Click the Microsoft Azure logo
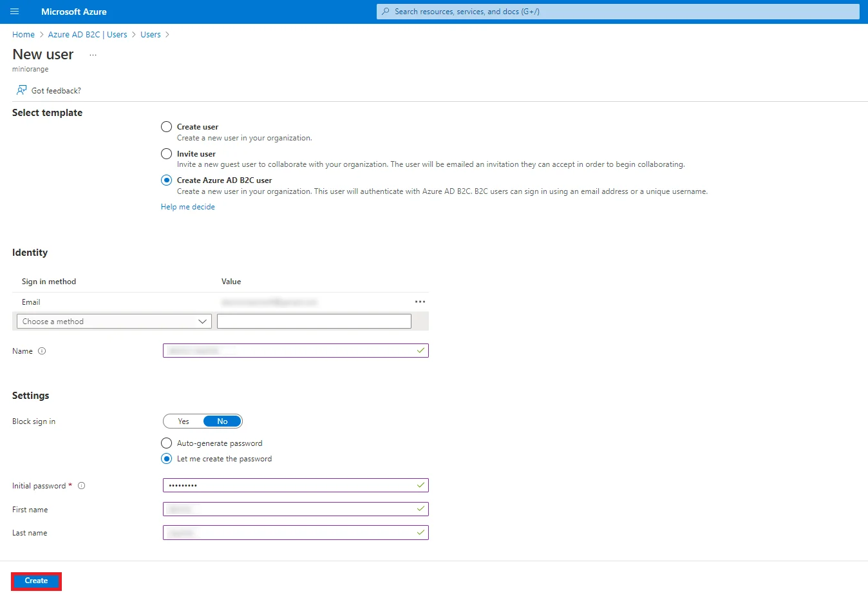Viewport: 868px width, 598px height. point(73,11)
